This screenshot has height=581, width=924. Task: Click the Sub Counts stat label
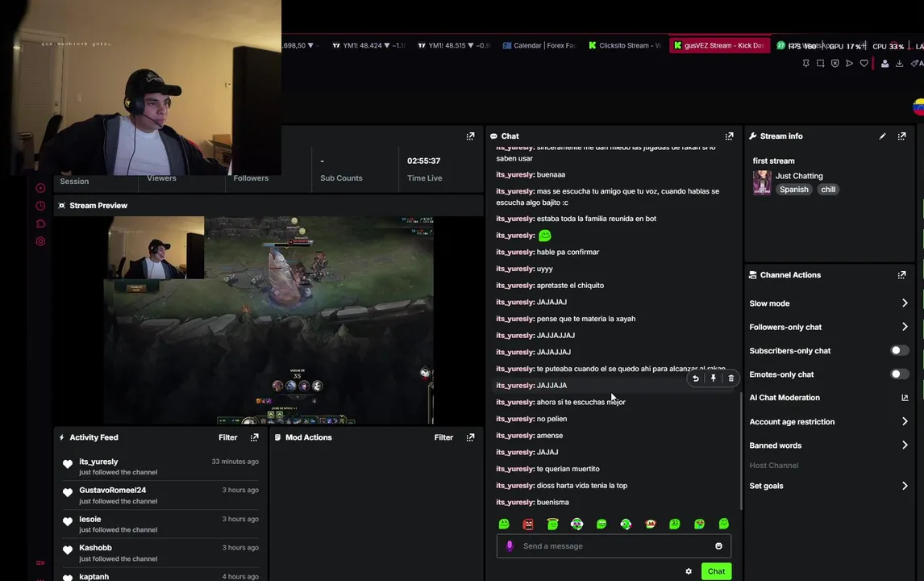click(x=341, y=178)
